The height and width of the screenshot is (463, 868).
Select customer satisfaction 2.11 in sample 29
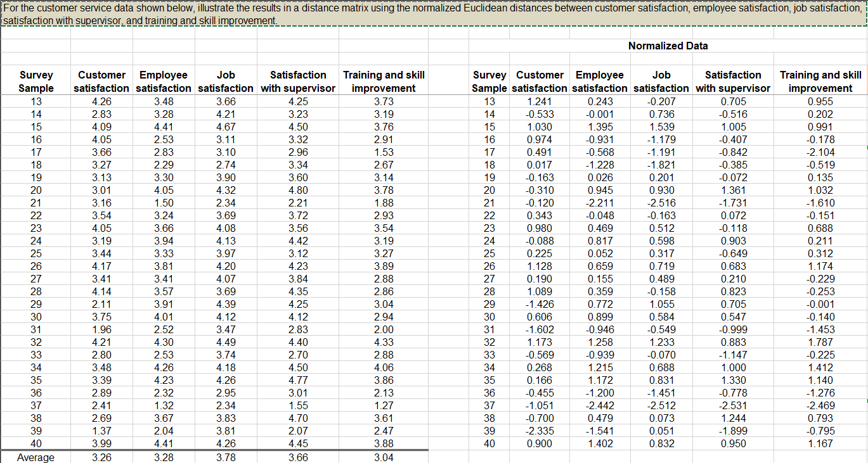point(100,304)
